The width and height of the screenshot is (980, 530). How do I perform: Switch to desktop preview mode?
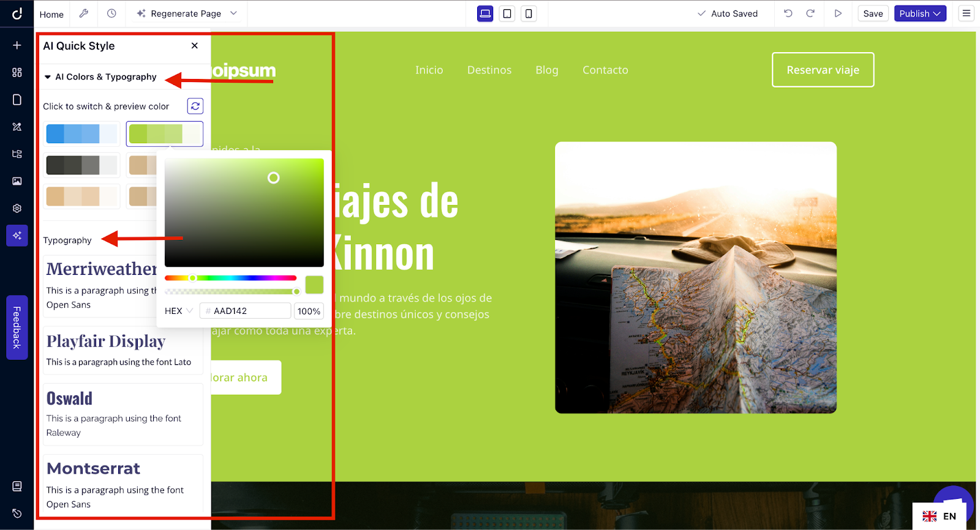[485, 13]
